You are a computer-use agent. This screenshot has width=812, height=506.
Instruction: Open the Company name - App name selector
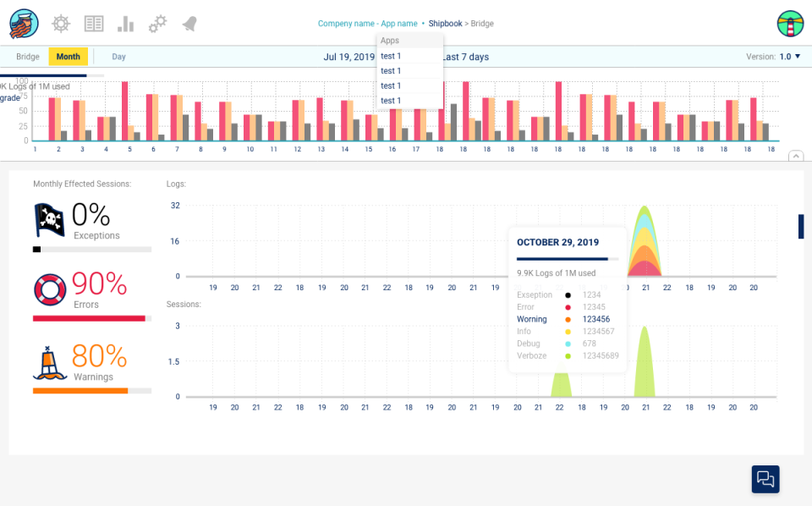click(x=368, y=24)
